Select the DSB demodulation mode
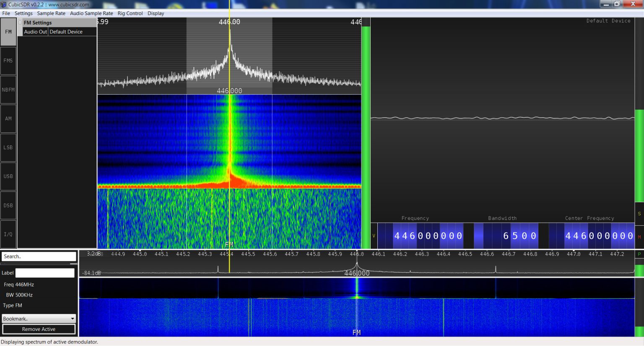 tap(8, 205)
